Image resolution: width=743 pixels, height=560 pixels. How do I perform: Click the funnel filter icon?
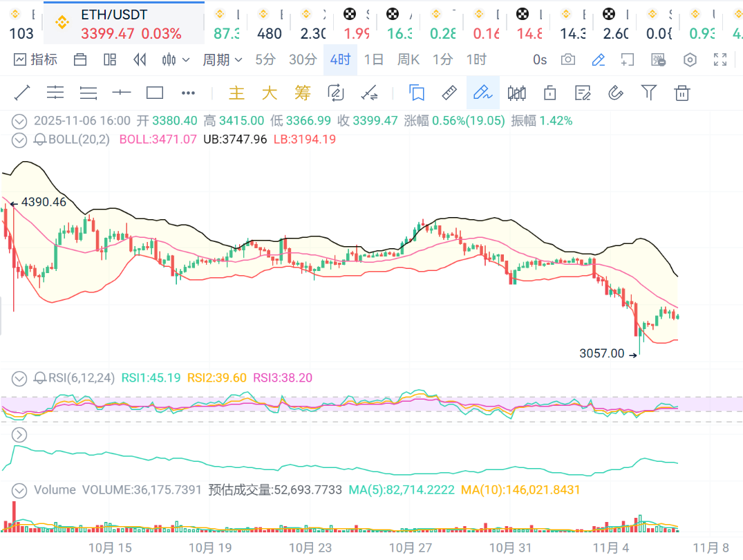(x=648, y=93)
